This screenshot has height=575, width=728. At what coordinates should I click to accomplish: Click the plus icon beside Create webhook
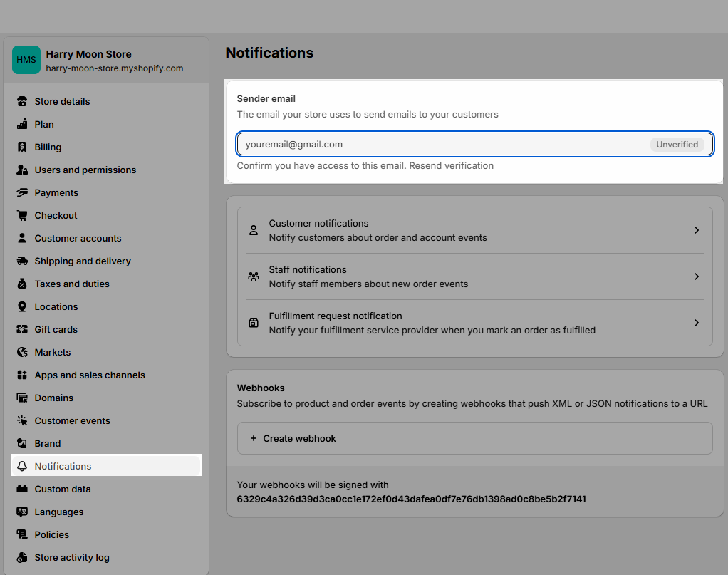[x=254, y=438]
